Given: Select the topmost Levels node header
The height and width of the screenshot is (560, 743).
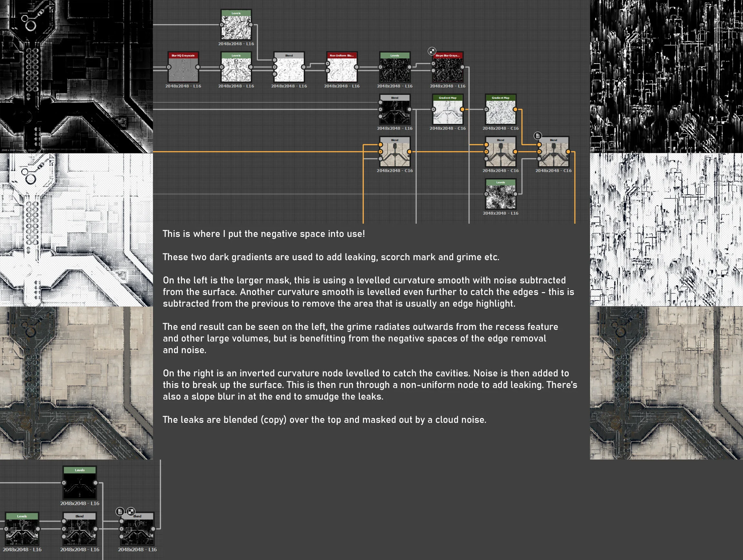Looking at the screenshot, I should coord(236,13).
